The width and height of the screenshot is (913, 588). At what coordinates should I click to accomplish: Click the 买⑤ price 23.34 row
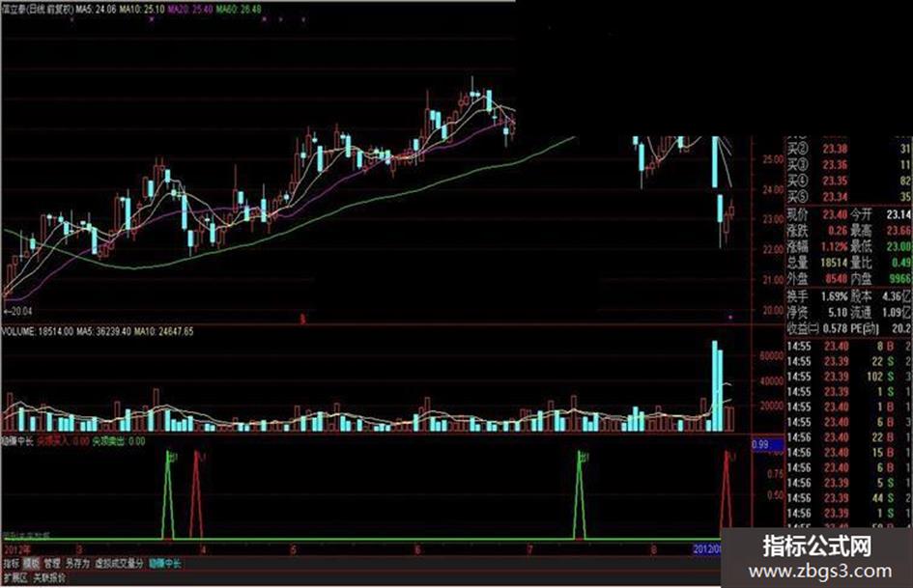click(x=849, y=196)
